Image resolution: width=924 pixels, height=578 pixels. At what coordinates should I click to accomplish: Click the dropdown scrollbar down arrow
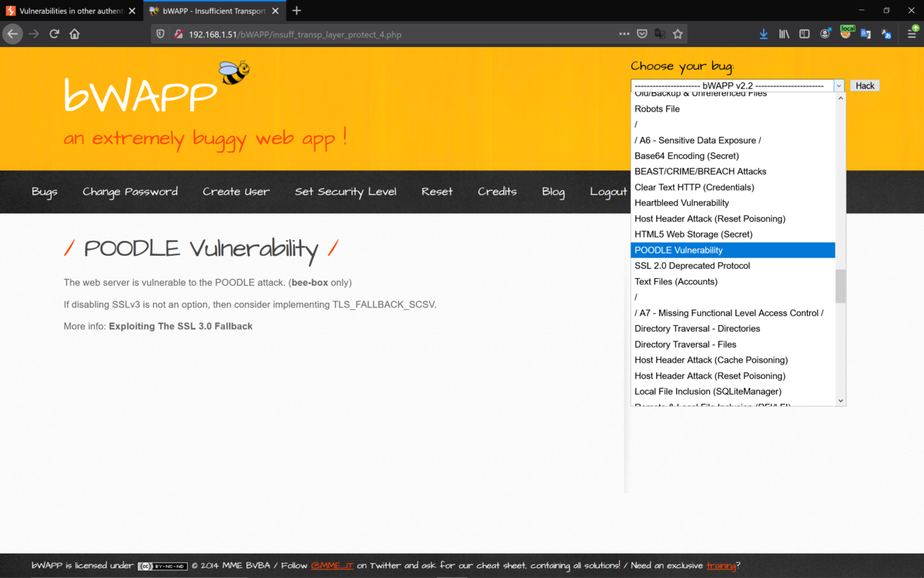click(x=840, y=401)
